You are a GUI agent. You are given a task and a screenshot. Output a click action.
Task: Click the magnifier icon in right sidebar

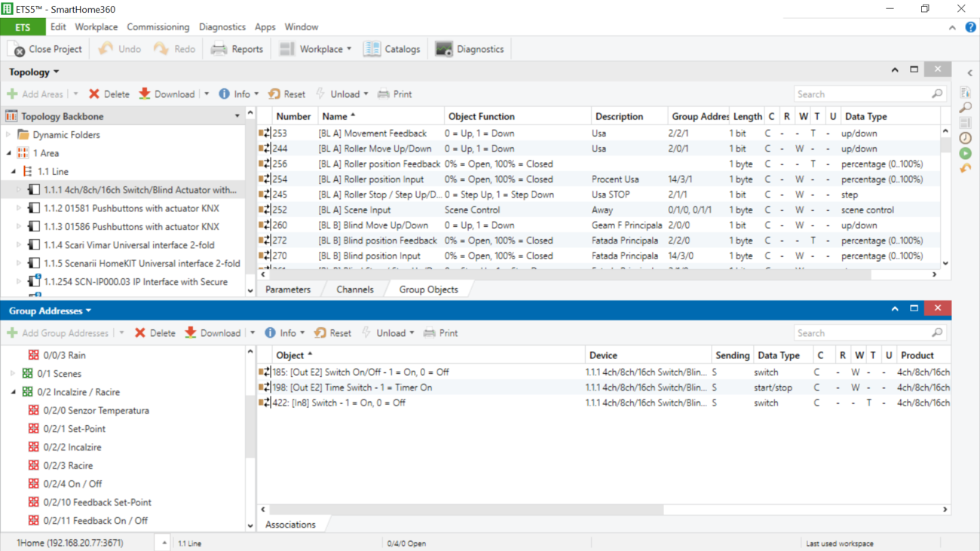[965, 108]
